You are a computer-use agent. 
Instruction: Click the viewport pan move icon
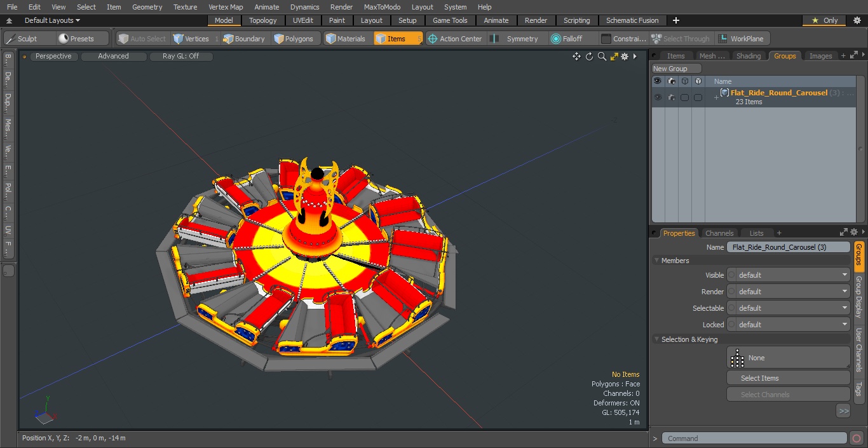click(576, 57)
